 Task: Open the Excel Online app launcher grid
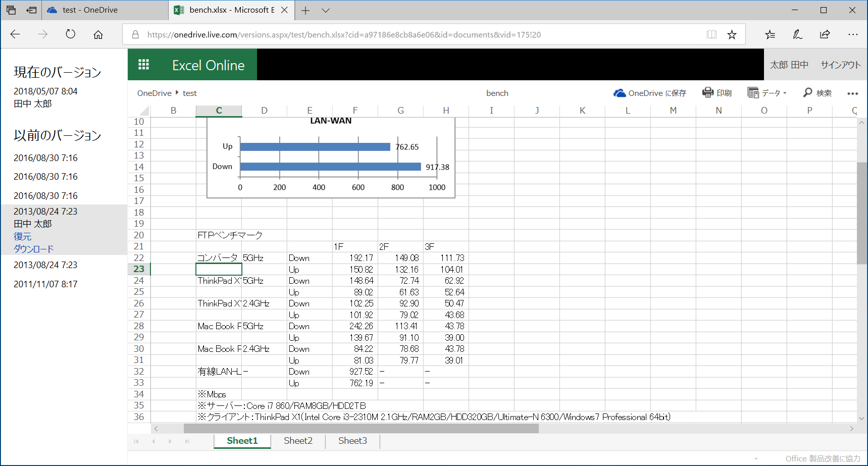tap(143, 65)
